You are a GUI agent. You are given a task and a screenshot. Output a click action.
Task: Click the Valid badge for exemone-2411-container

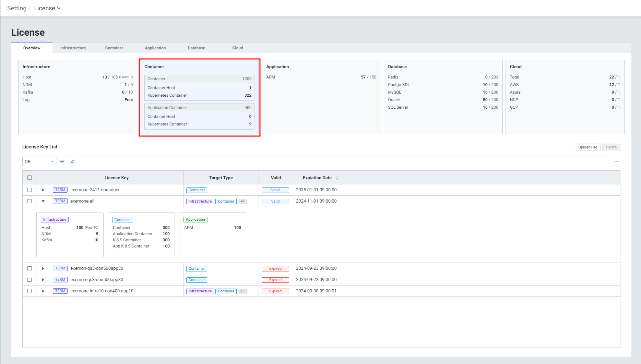point(275,190)
